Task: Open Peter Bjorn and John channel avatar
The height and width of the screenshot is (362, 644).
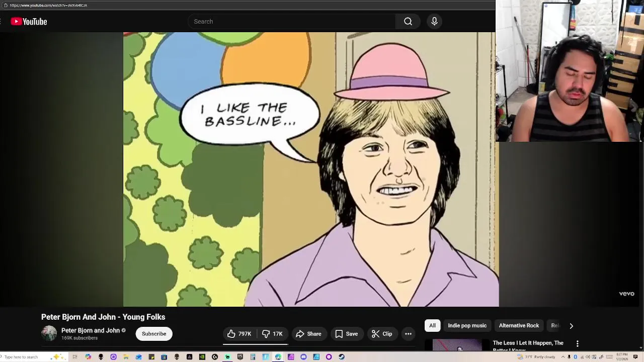Action: [49, 333]
